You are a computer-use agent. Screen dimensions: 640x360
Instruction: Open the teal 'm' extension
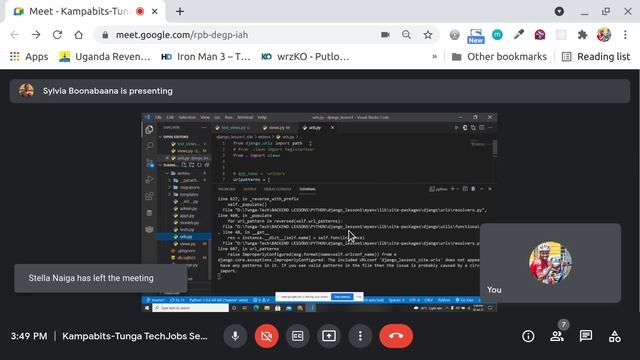(x=497, y=35)
